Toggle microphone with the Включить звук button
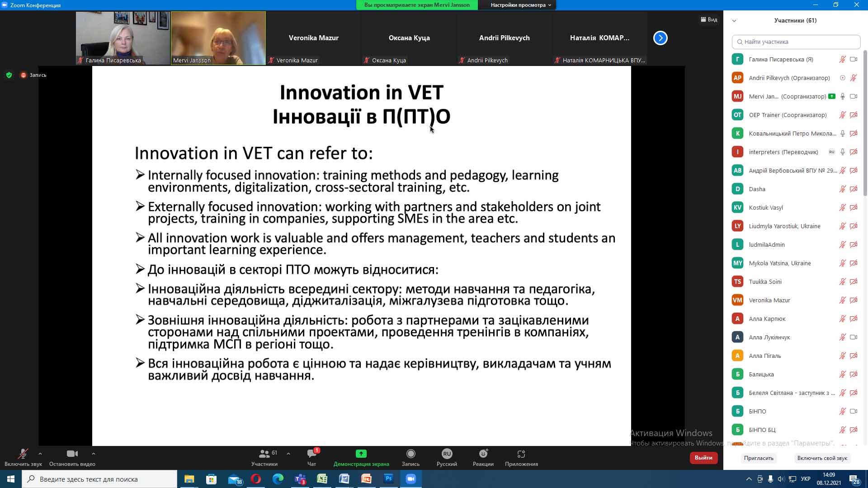The height and width of the screenshot is (488, 868). [x=23, y=454]
